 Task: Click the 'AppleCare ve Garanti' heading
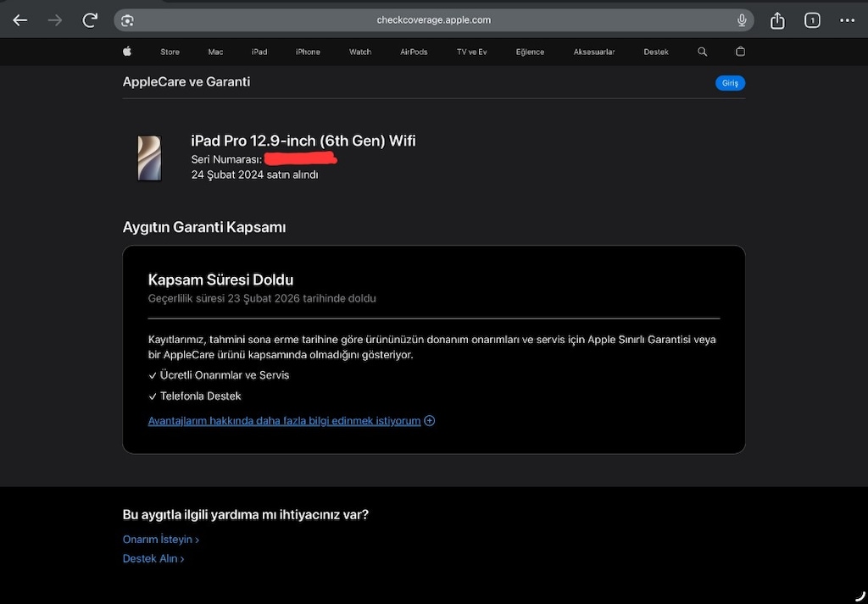pos(186,82)
